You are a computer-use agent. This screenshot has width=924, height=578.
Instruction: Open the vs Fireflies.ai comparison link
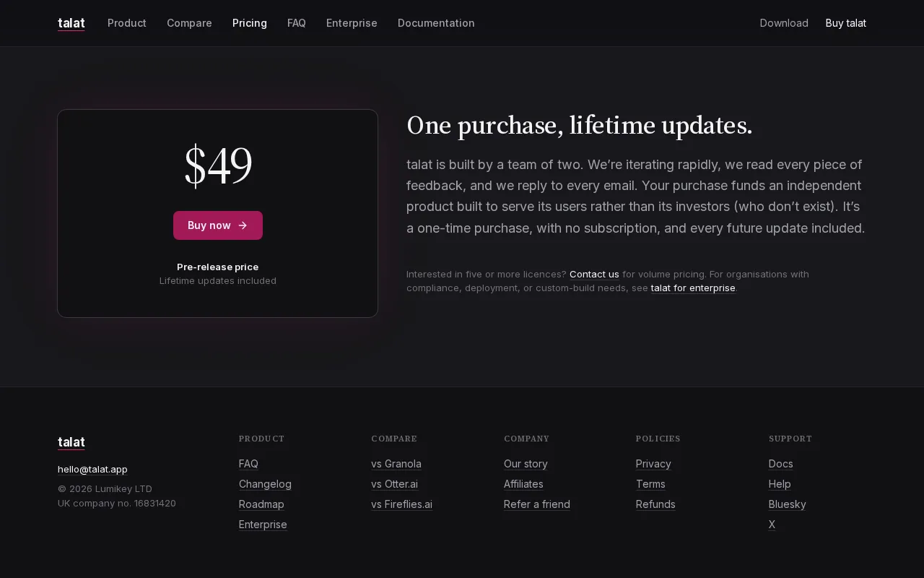pos(401,504)
